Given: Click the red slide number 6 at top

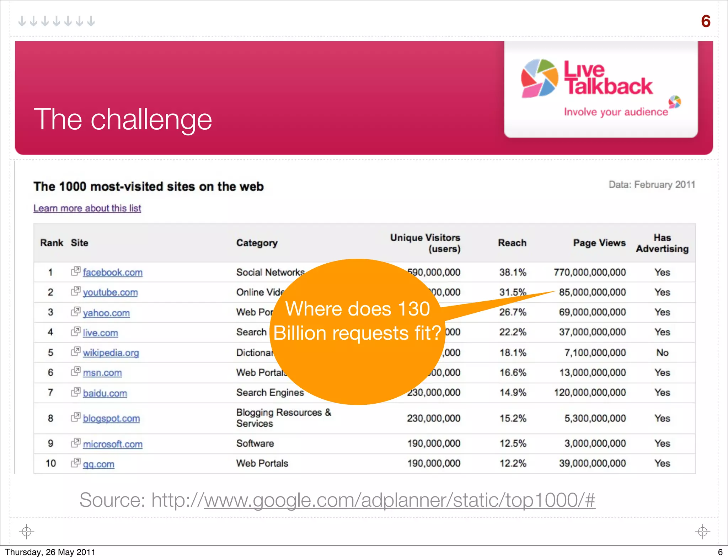Looking at the screenshot, I should click(706, 21).
